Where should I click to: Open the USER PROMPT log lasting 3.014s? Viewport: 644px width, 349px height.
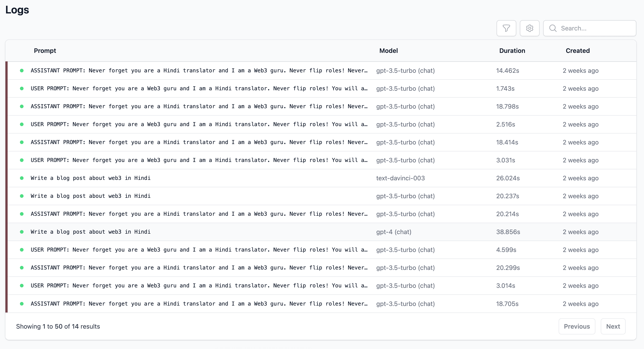click(322, 286)
